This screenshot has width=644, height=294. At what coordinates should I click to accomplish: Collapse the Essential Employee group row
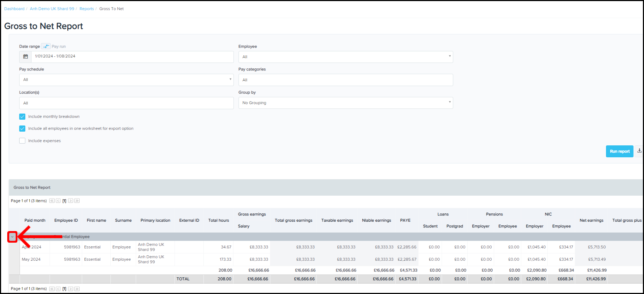12,237
